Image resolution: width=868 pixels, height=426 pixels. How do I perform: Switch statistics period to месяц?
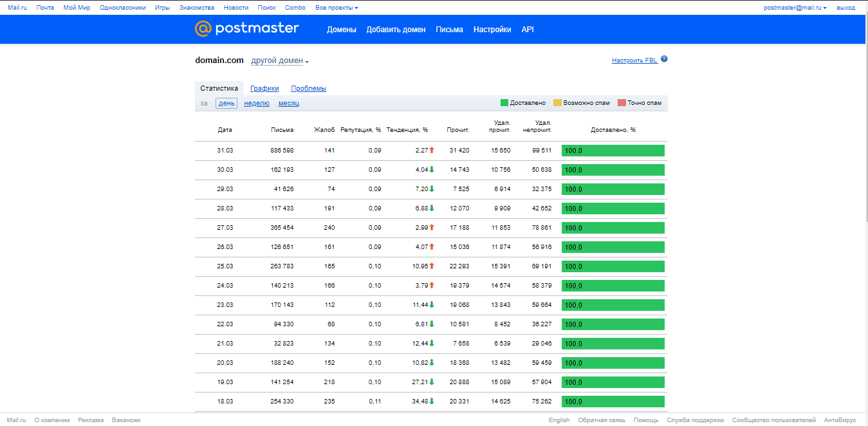(288, 103)
